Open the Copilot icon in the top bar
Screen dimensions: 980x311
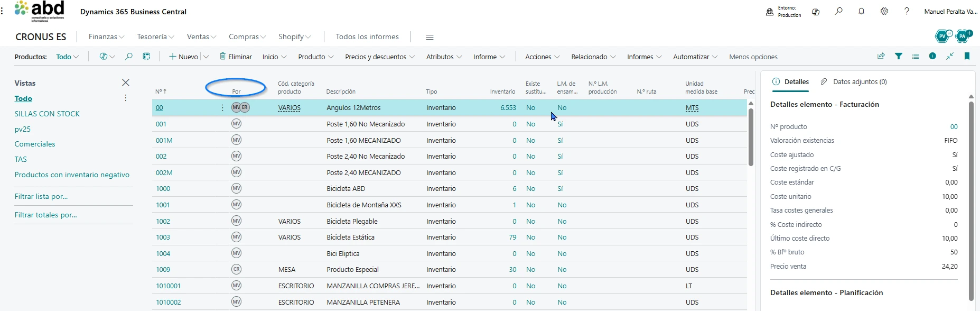pos(816,12)
